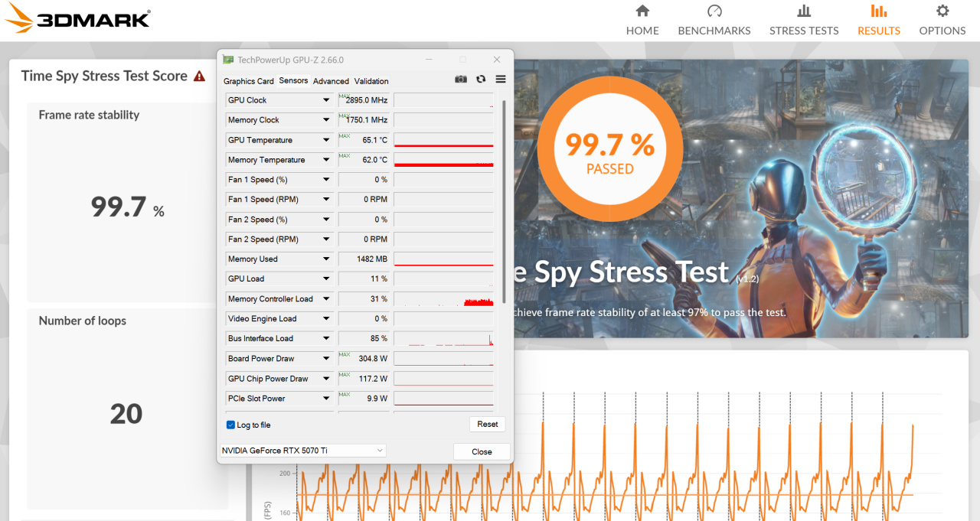Click the GPU-Z sensors vertical scrollbar
This screenshot has width=980, height=521.
point(503,201)
